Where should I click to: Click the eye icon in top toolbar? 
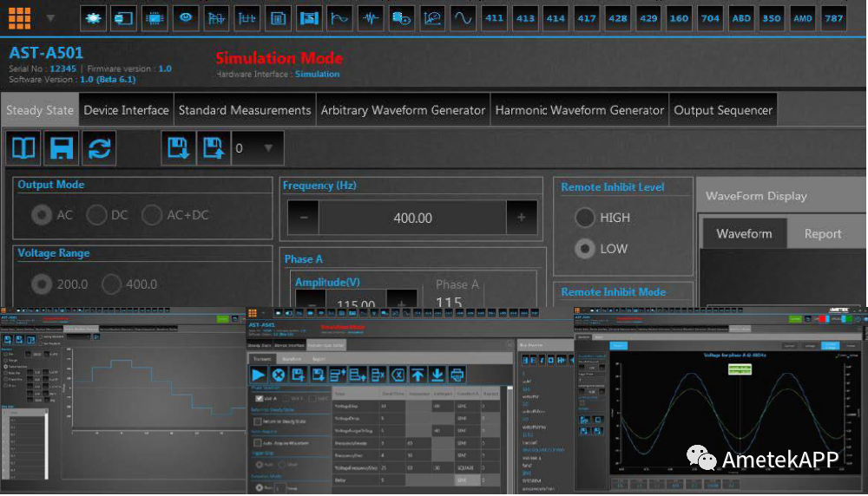186,18
